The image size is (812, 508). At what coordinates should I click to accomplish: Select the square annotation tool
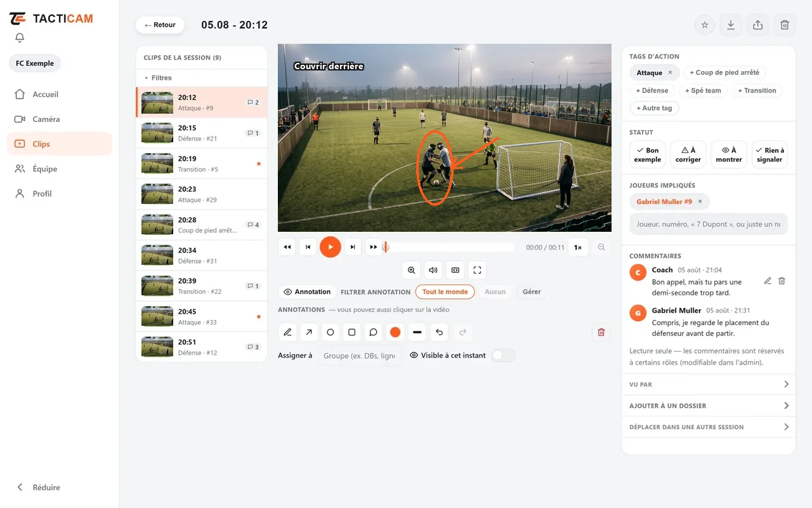point(352,332)
